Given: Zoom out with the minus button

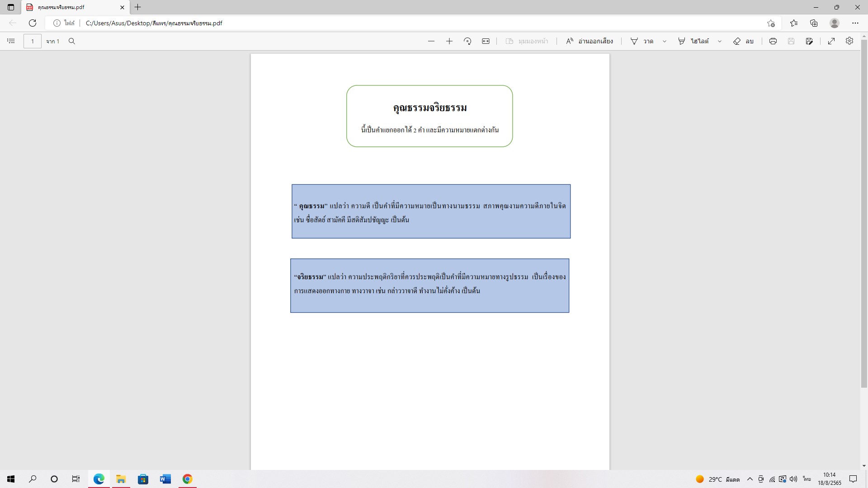Looking at the screenshot, I should [x=431, y=41].
